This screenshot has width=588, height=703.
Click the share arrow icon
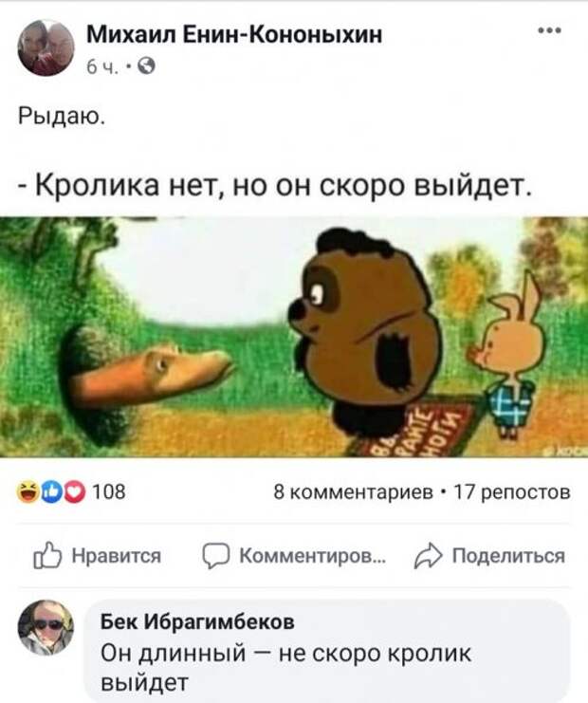coord(428,556)
